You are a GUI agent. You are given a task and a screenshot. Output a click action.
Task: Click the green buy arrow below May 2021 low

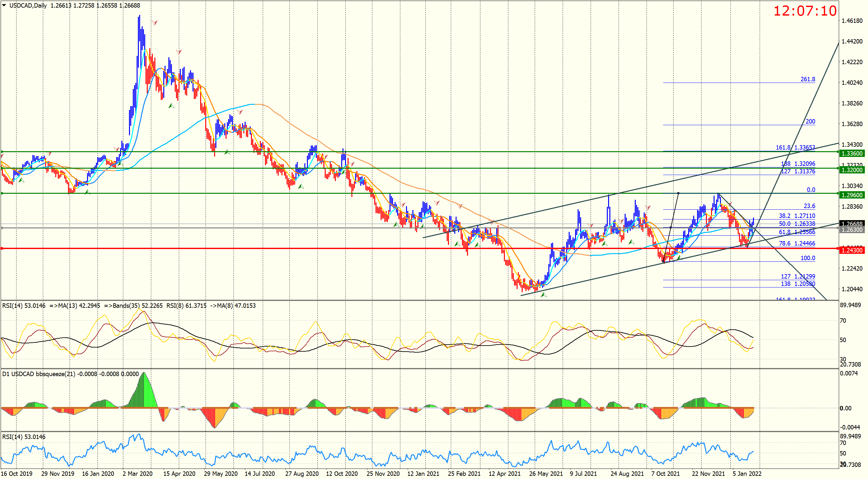[544, 295]
